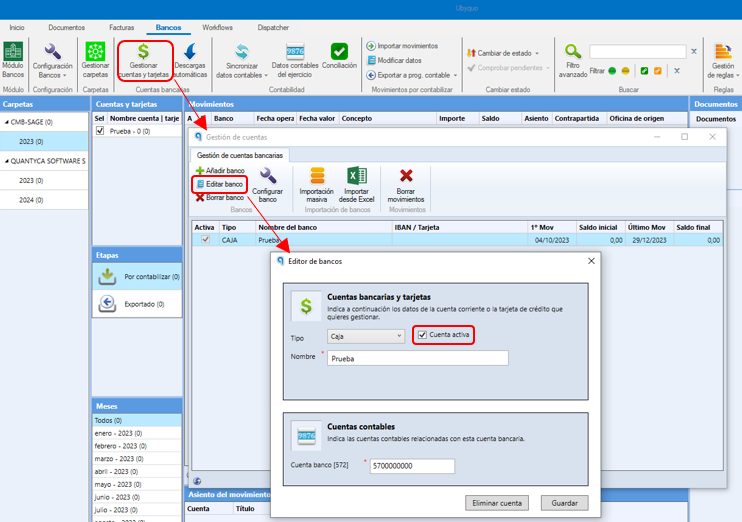Click the Guardar button

[565, 503]
